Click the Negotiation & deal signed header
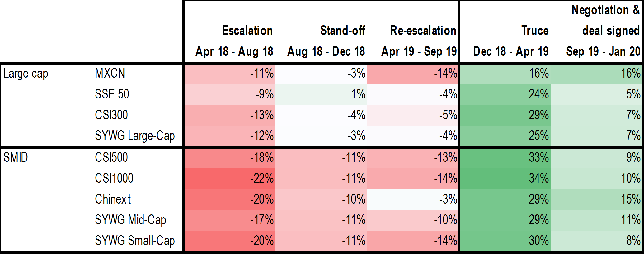Screen dimensions: 644x254 pos(605,20)
